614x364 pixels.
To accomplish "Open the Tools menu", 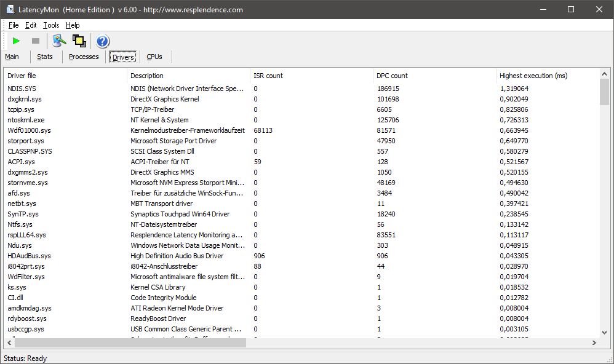I will point(51,25).
